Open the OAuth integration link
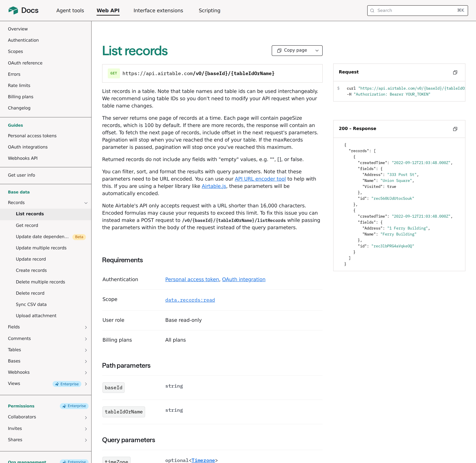 coord(244,279)
